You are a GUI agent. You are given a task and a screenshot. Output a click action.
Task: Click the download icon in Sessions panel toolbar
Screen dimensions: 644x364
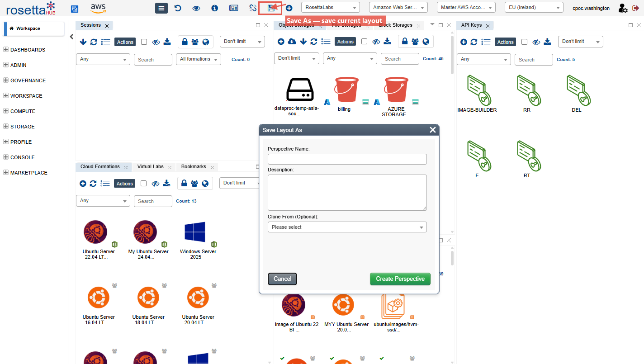click(x=167, y=42)
